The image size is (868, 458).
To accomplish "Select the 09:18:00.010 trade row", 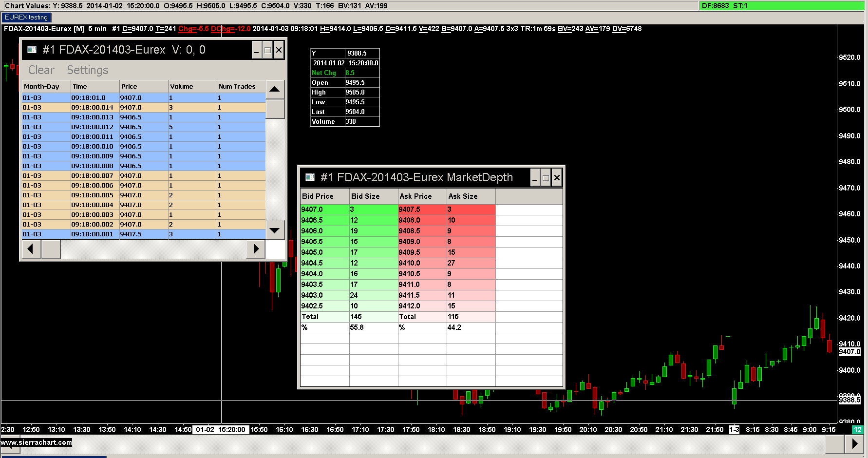I will (x=144, y=147).
